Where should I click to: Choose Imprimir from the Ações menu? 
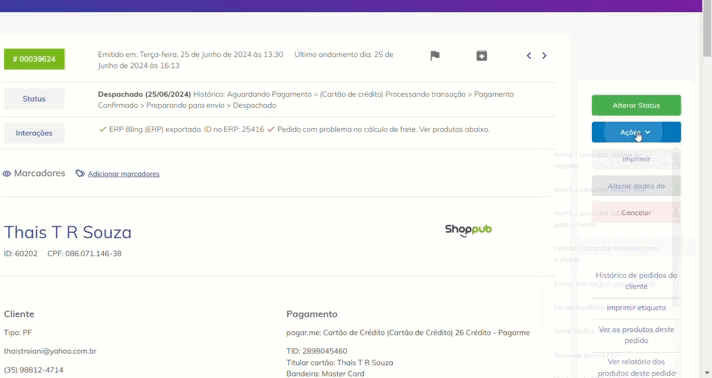tap(636, 159)
